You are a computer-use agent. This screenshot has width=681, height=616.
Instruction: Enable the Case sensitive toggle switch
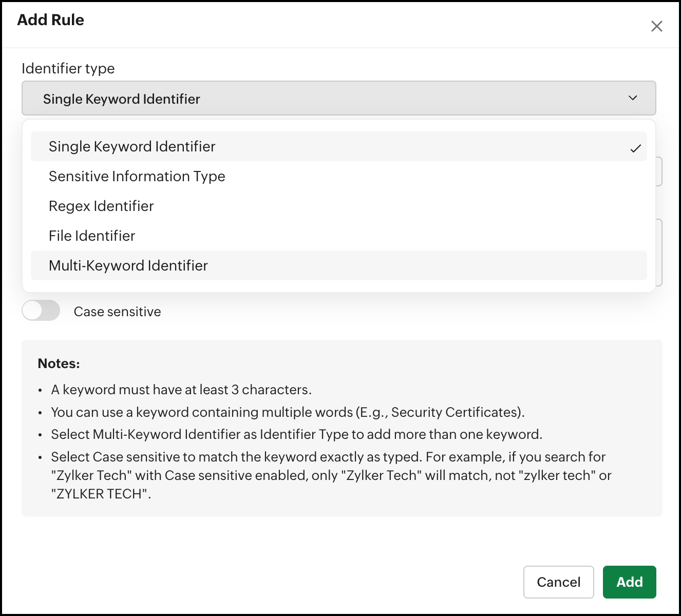(41, 311)
